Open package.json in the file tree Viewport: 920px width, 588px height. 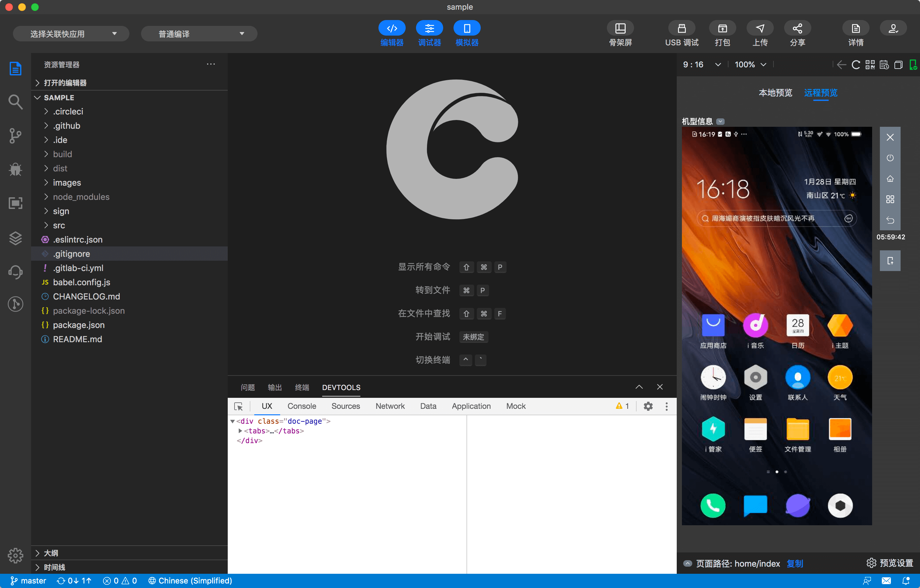(79, 325)
